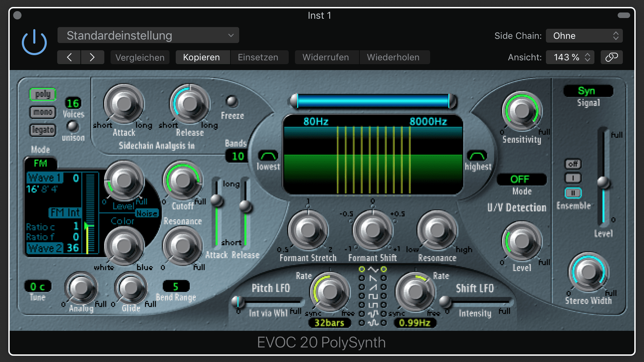Open the Standardeinstellung preset dropdown

point(148,35)
